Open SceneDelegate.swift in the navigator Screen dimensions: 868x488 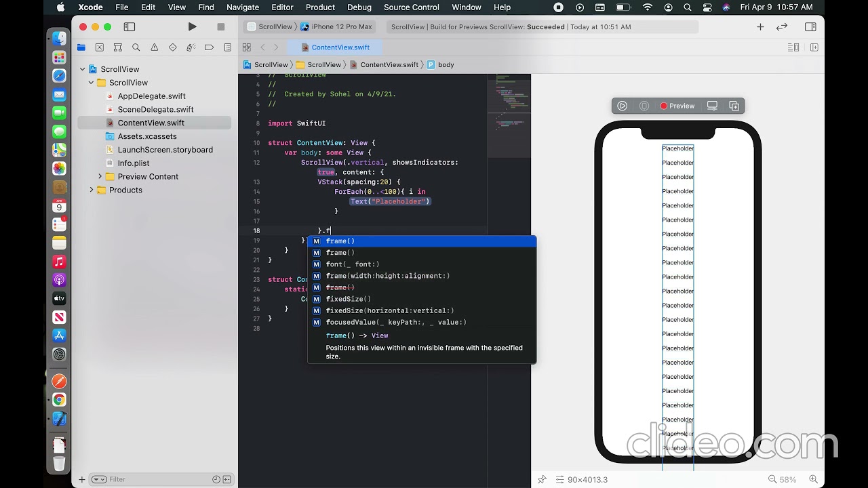[155, 110]
